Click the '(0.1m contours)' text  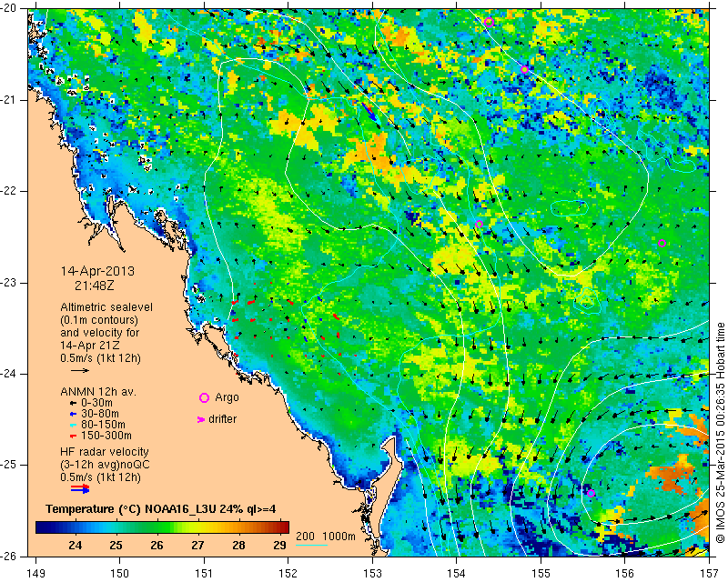pos(99,320)
